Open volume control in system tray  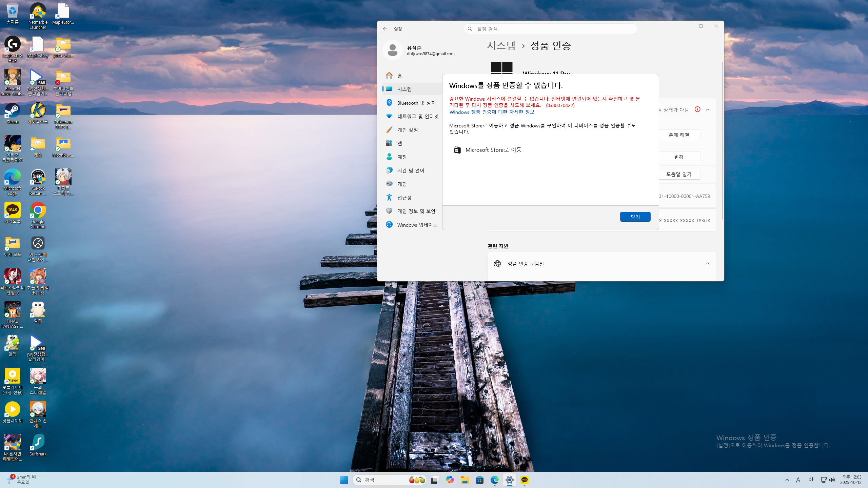(x=832, y=480)
